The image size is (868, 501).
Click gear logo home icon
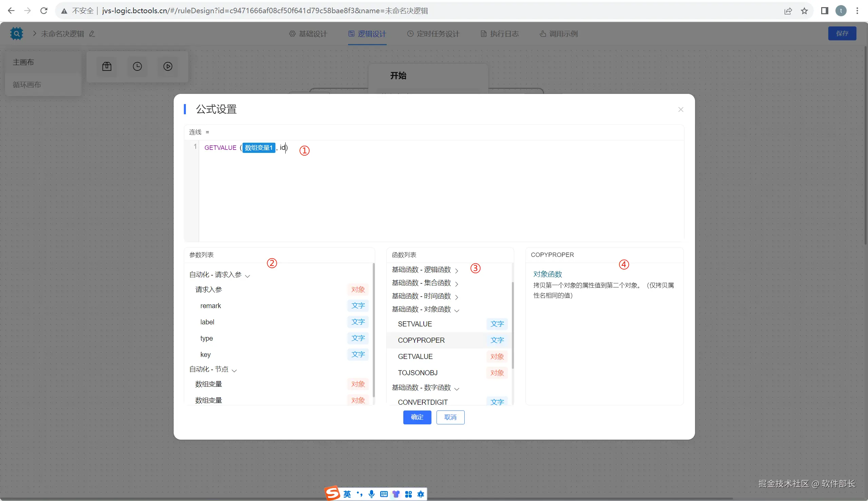16,33
